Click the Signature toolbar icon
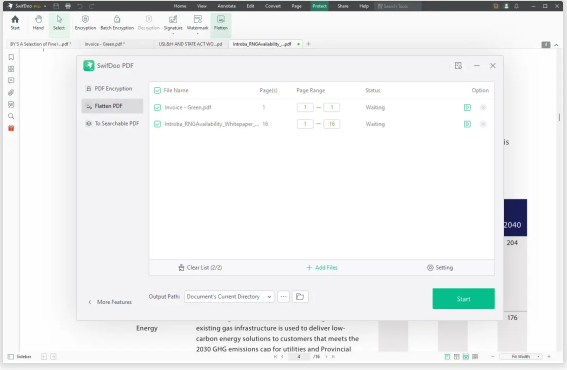 (x=173, y=22)
